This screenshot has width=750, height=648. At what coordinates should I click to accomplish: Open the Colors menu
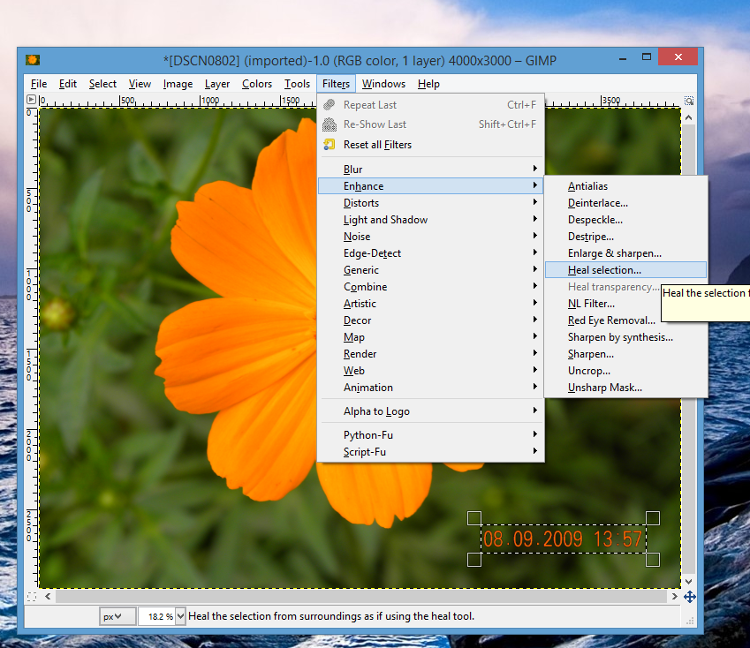coord(257,84)
